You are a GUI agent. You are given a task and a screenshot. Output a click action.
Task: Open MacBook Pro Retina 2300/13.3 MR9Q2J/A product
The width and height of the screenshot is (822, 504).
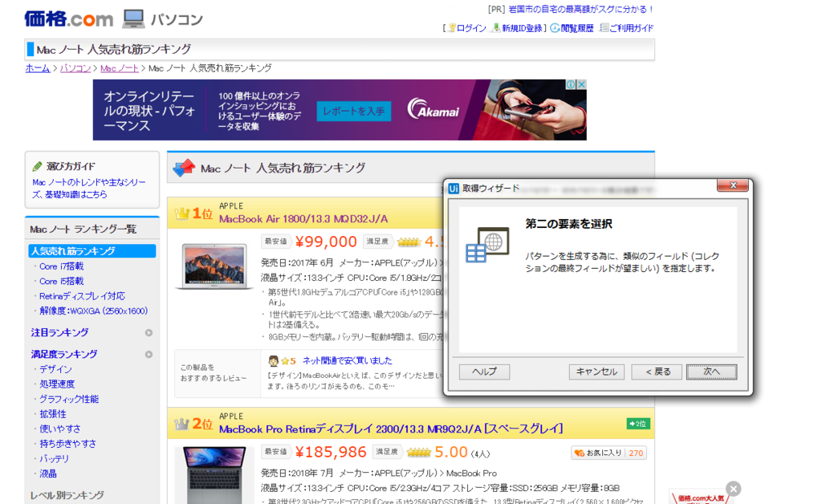391,429
